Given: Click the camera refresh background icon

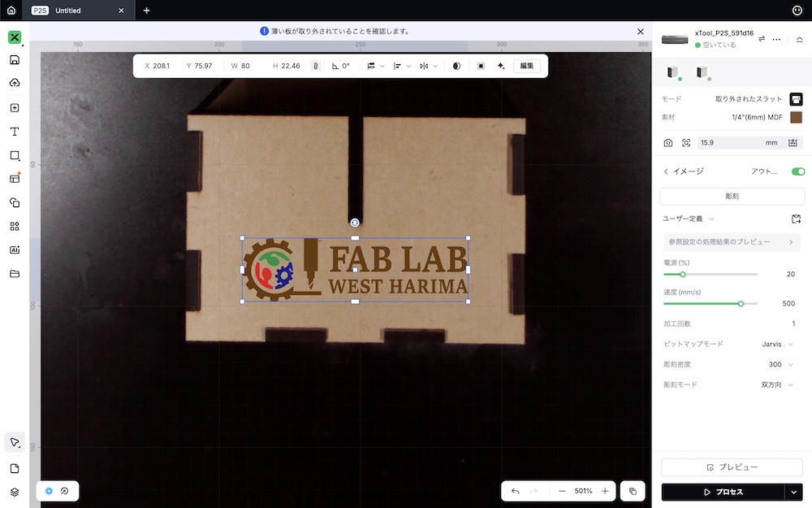Looking at the screenshot, I should 668,143.
